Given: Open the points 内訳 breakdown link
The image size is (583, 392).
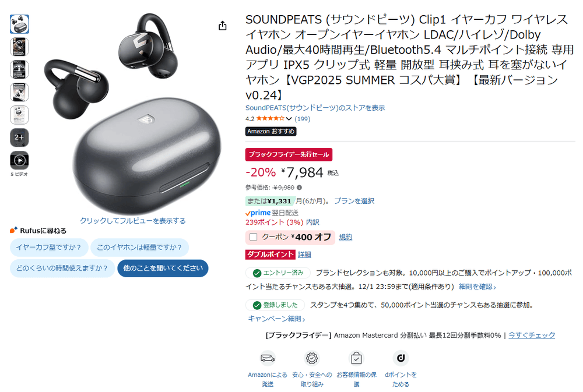Looking at the screenshot, I should click(312, 222).
